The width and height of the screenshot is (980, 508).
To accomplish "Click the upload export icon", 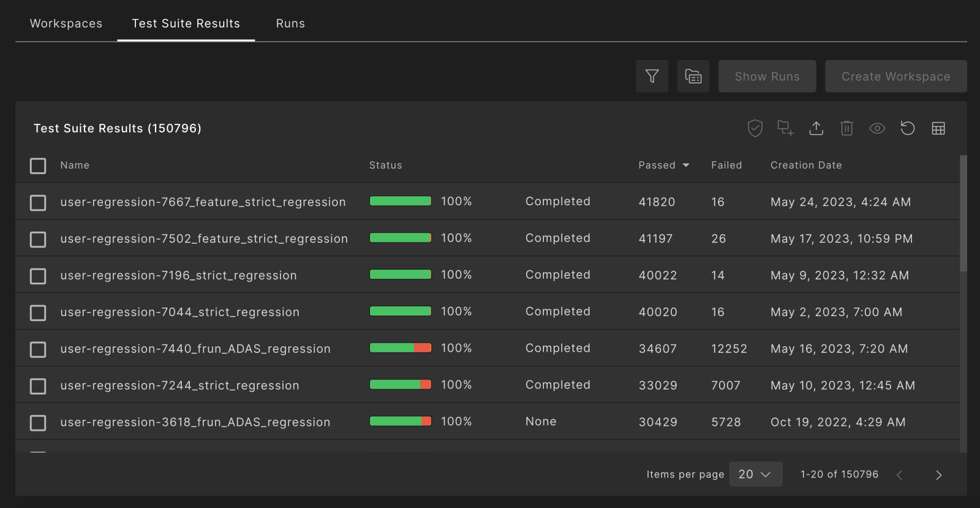I will click(x=816, y=128).
